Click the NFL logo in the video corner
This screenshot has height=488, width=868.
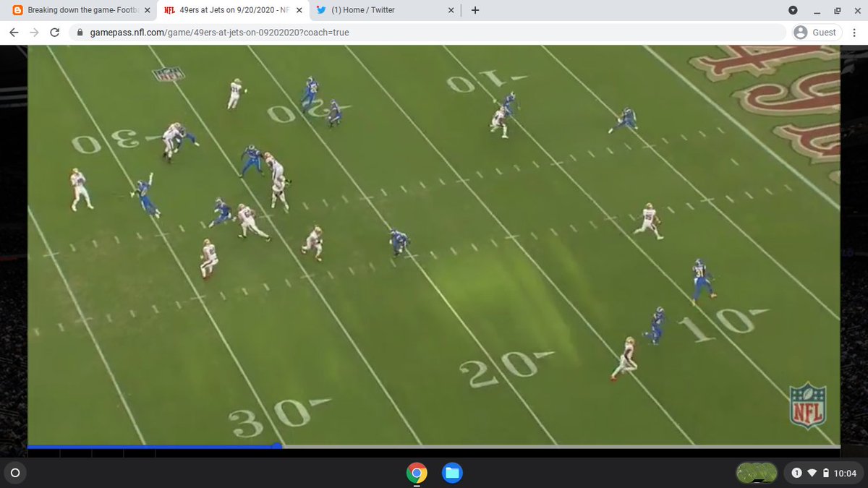808,406
